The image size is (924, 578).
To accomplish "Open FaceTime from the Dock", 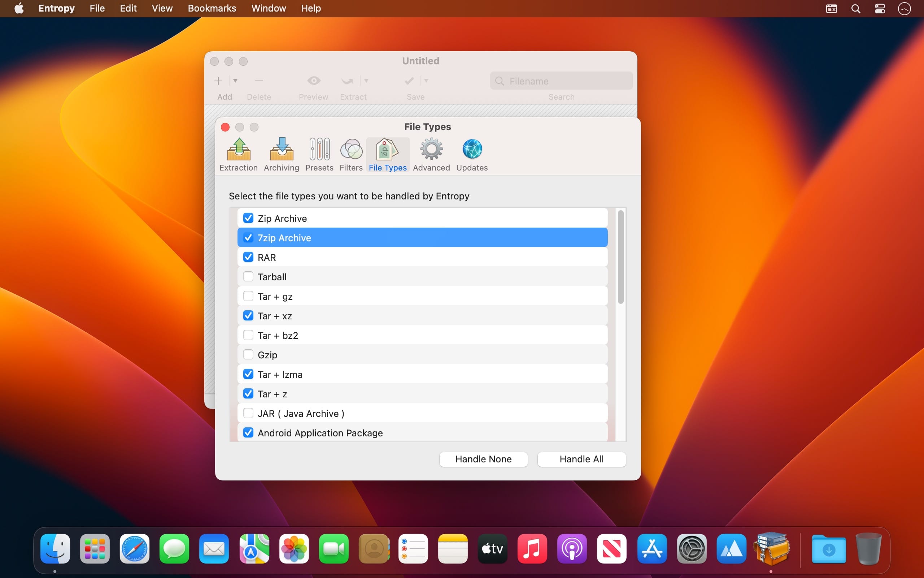I will (334, 549).
